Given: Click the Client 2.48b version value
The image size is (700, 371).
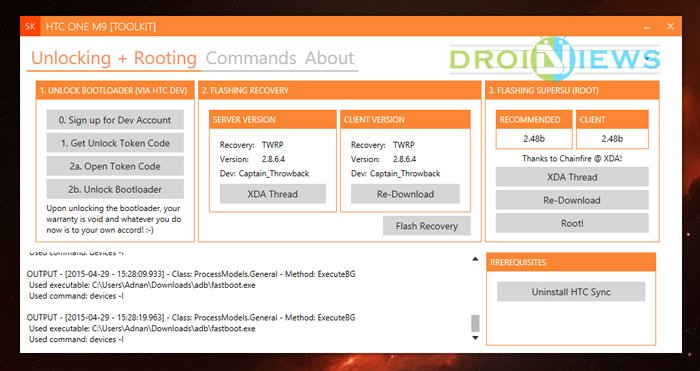Looking at the screenshot, I should pos(612,138).
